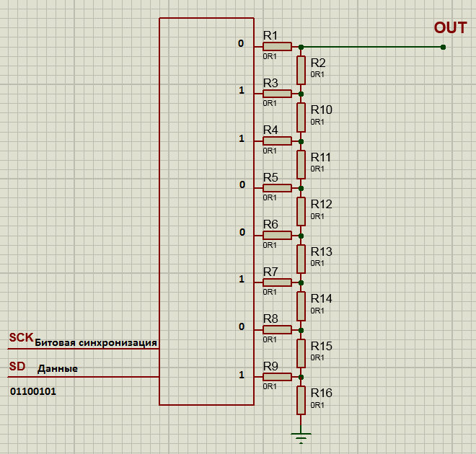The image size is (476, 454).
Task: Select resistor R1 at the top output
Action: [277, 46]
